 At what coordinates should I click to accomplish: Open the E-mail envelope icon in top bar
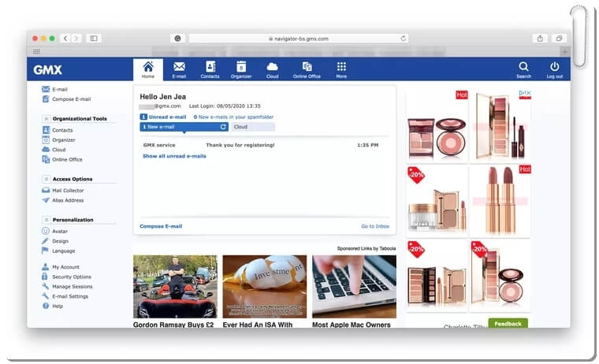[179, 69]
